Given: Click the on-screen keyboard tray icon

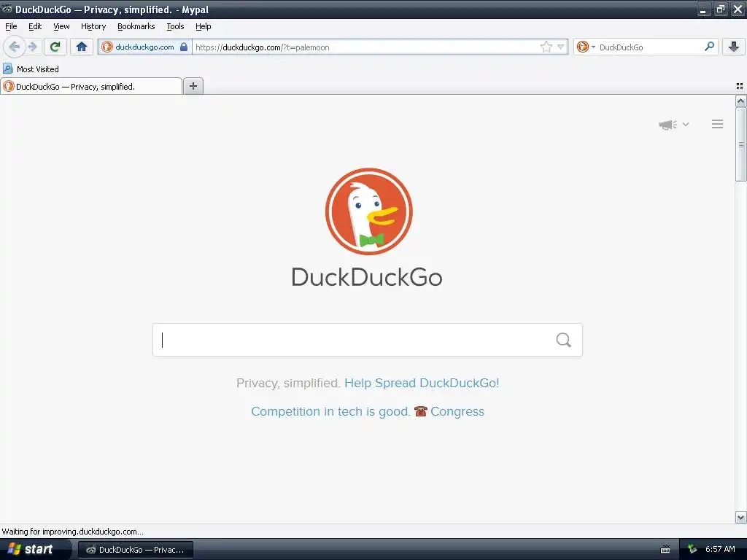Looking at the screenshot, I should click(x=665, y=550).
